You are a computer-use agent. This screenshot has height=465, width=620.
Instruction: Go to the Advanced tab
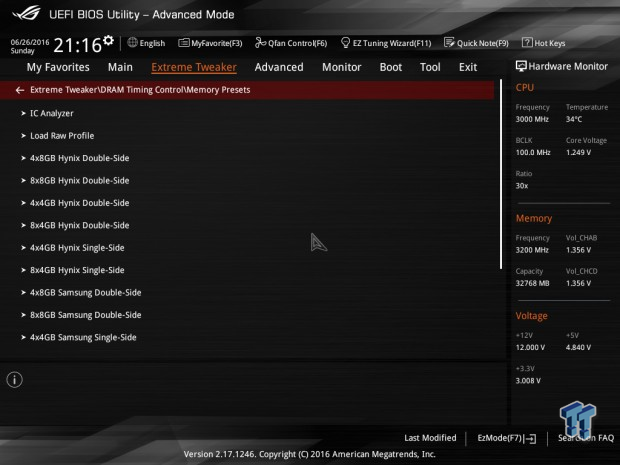(279, 67)
